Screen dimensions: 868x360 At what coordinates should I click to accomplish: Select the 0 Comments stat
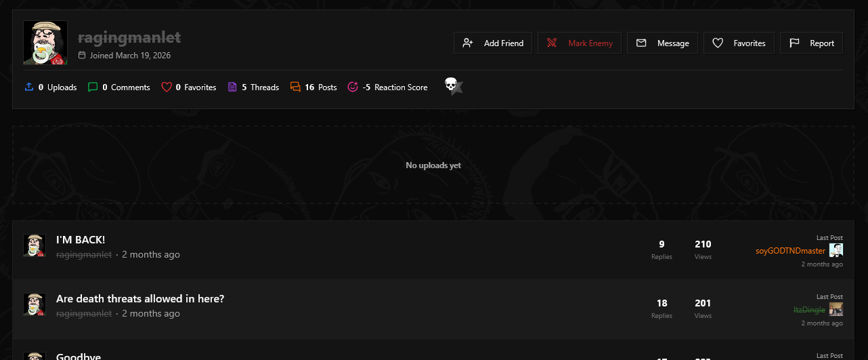(x=119, y=87)
